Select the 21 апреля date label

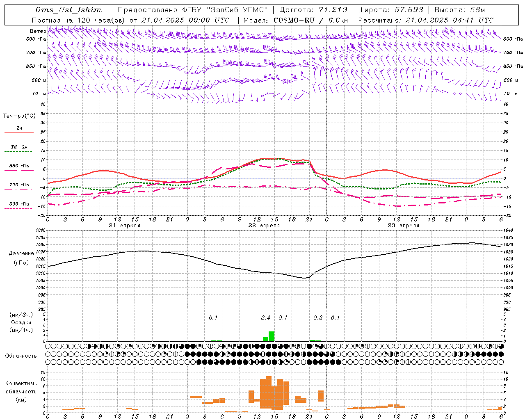click(125, 226)
